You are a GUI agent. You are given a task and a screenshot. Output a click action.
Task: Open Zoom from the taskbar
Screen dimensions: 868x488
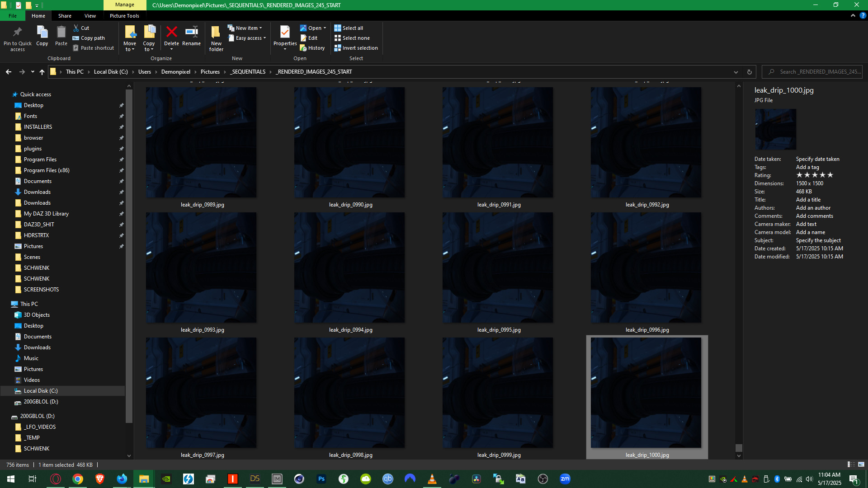(x=565, y=479)
